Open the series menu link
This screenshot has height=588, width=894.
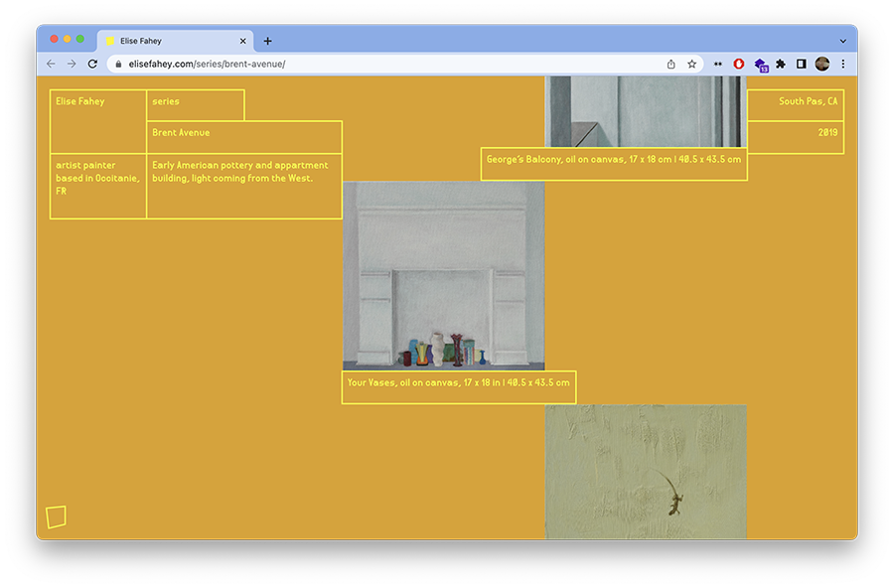(166, 101)
